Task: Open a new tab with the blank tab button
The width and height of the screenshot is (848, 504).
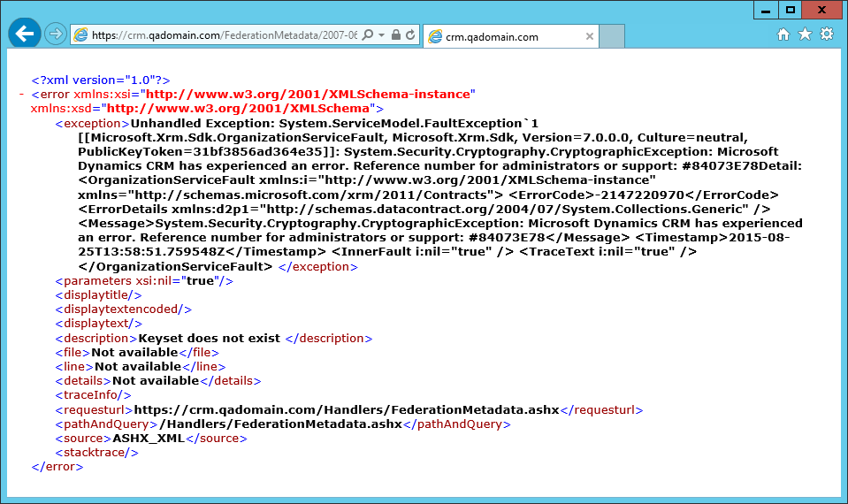Action: coord(612,36)
